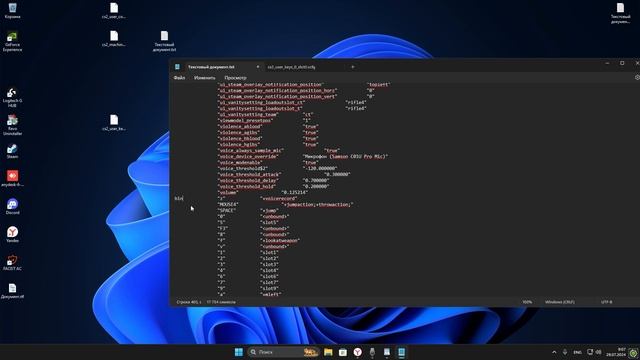Click the "+jump" binding value

coord(269,210)
